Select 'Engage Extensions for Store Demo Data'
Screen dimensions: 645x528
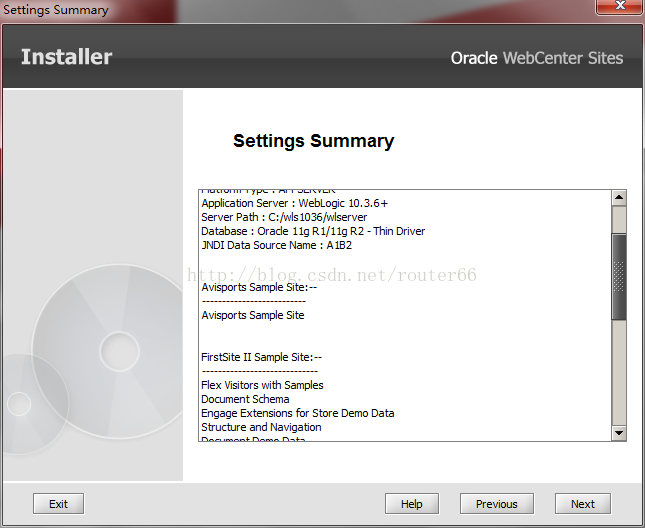coord(297,413)
